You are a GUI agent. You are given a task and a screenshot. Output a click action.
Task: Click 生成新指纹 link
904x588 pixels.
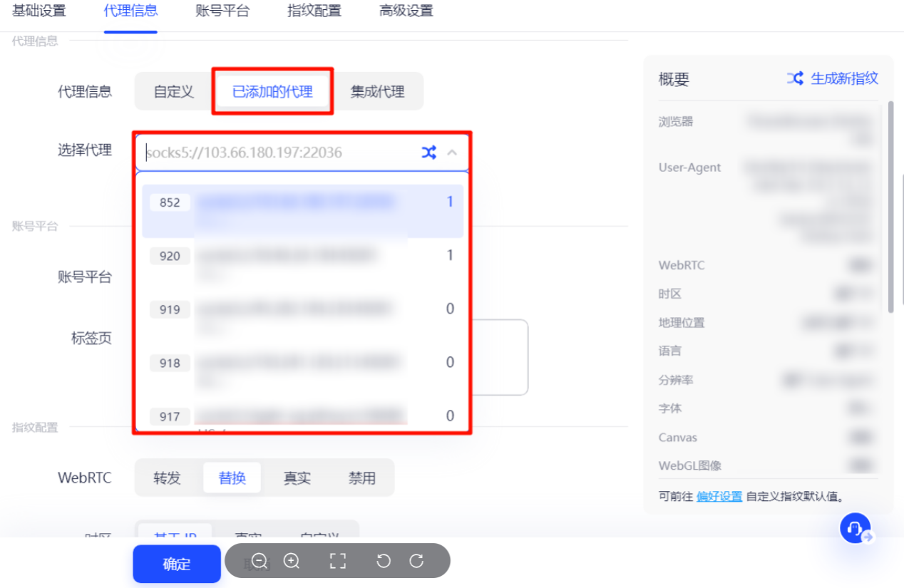pyautogui.click(x=845, y=78)
